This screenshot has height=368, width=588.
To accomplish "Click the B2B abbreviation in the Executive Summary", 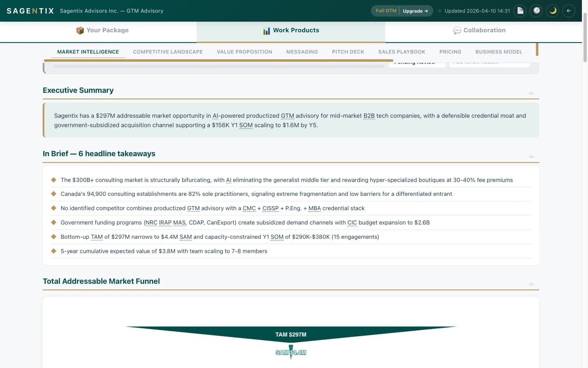I will point(369,116).
